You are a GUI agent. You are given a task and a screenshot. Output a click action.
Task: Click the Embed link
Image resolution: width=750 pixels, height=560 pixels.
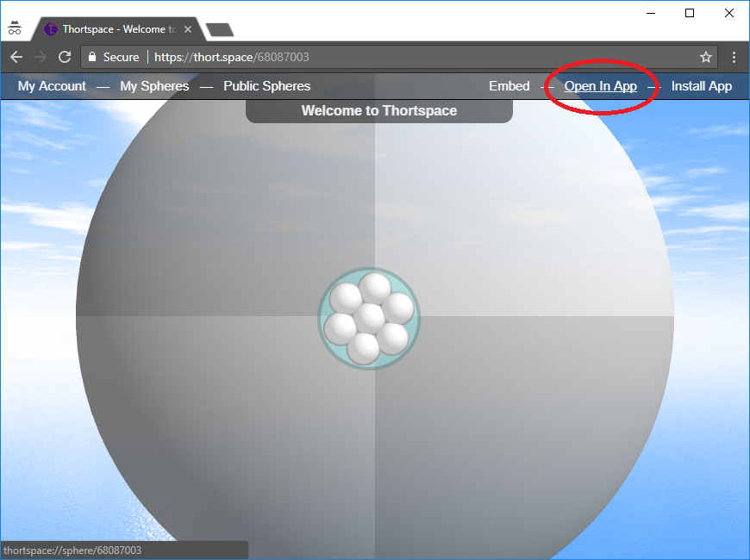509,86
